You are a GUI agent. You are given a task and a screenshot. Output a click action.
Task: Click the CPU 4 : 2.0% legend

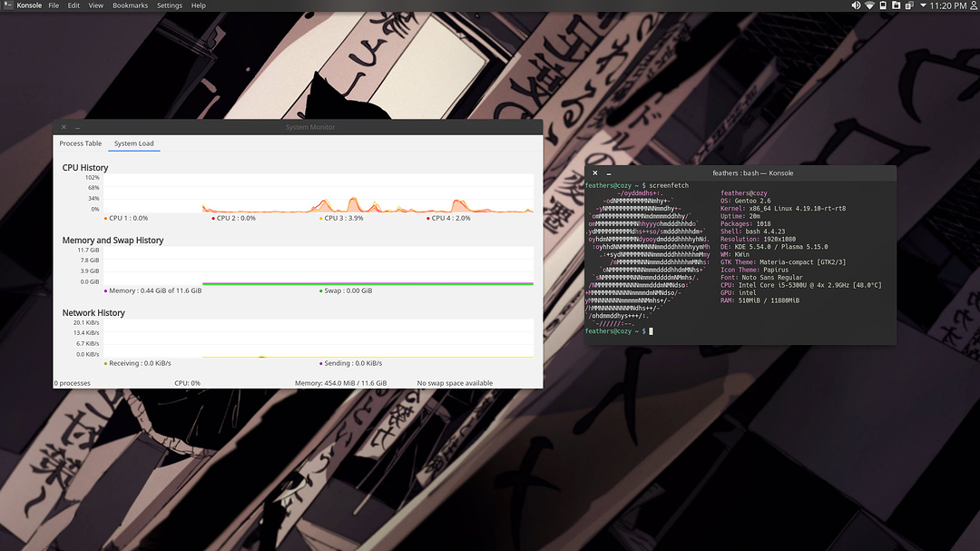pyautogui.click(x=449, y=218)
